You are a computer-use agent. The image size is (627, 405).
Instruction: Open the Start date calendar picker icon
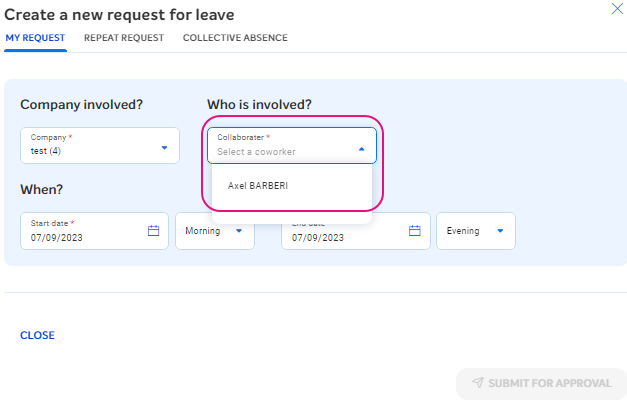tap(154, 231)
